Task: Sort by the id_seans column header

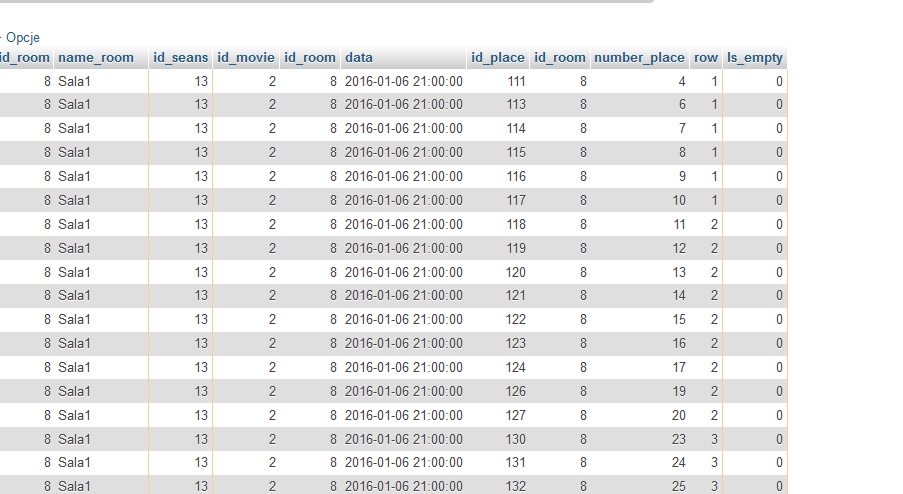Action: click(180, 58)
